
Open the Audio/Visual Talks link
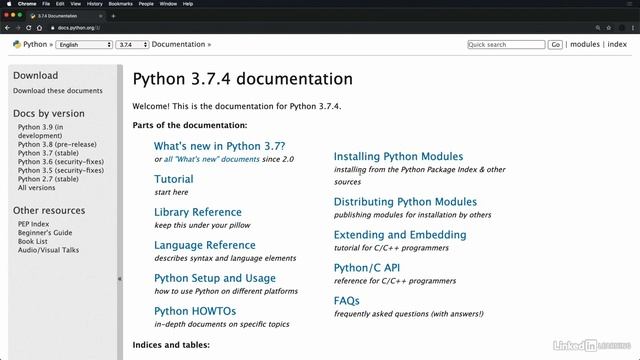click(x=49, y=250)
